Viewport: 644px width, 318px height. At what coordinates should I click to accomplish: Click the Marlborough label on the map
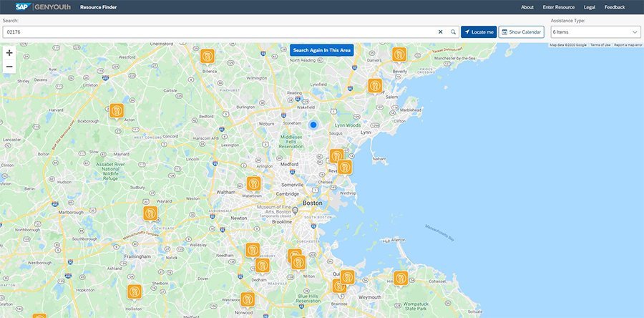click(x=70, y=213)
